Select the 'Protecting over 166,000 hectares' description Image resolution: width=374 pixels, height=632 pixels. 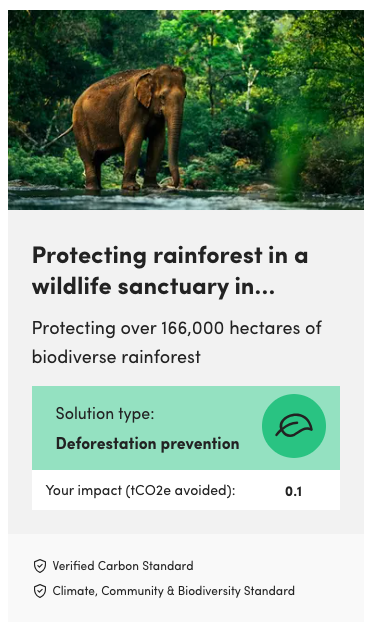coord(177,342)
